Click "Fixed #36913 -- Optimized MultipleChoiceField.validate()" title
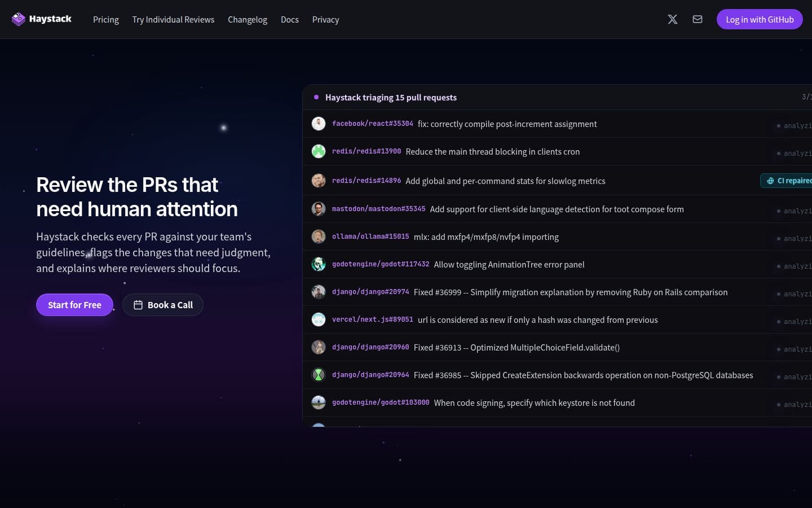812x508 pixels. tap(517, 348)
